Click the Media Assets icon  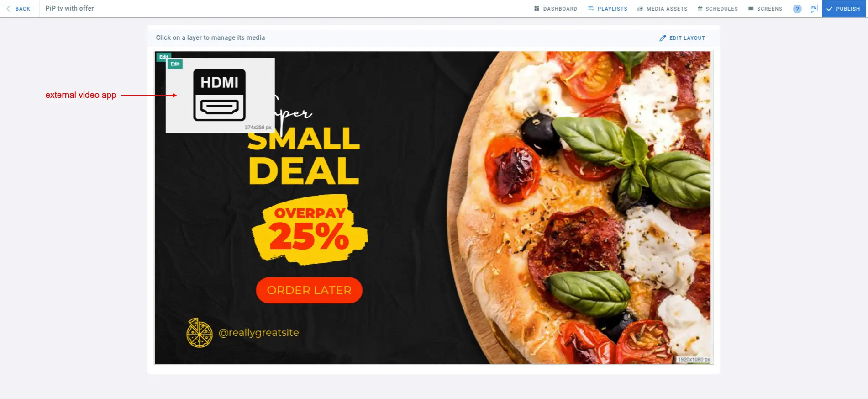click(x=640, y=9)
